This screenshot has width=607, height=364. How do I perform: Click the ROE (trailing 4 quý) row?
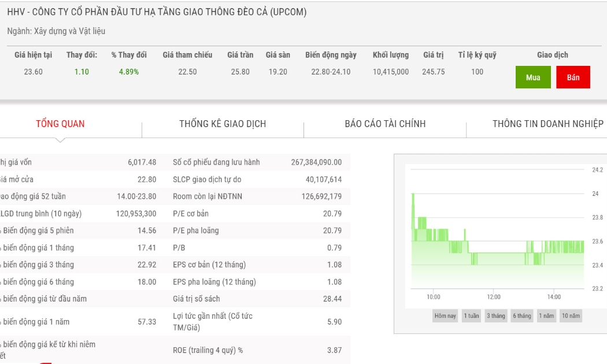tap(257, 350)
